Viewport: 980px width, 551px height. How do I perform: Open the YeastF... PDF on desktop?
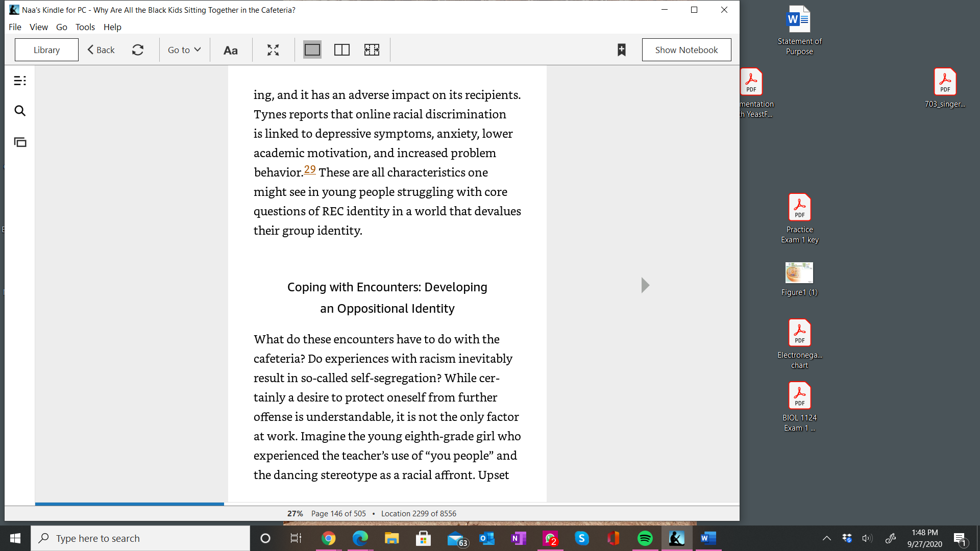756,93
